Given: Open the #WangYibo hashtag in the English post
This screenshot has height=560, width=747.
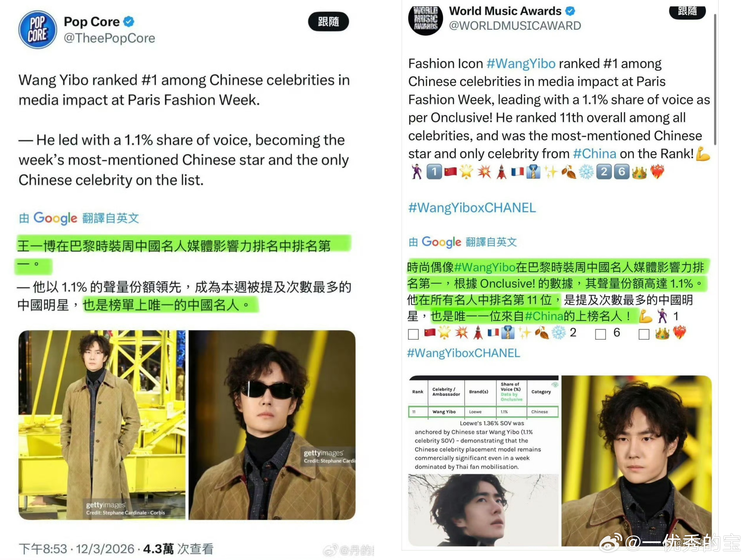Looking at the screenshot, I should tap(521, 63).
